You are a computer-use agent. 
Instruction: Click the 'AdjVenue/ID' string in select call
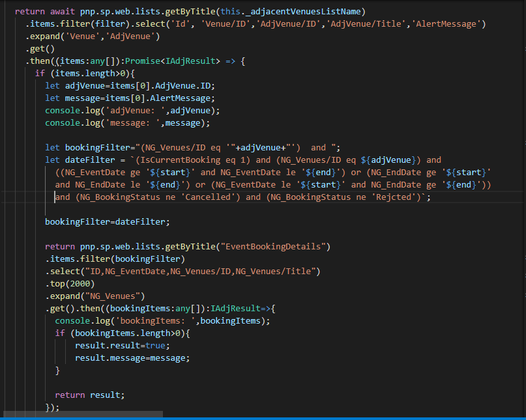click(x=288, y=24)
